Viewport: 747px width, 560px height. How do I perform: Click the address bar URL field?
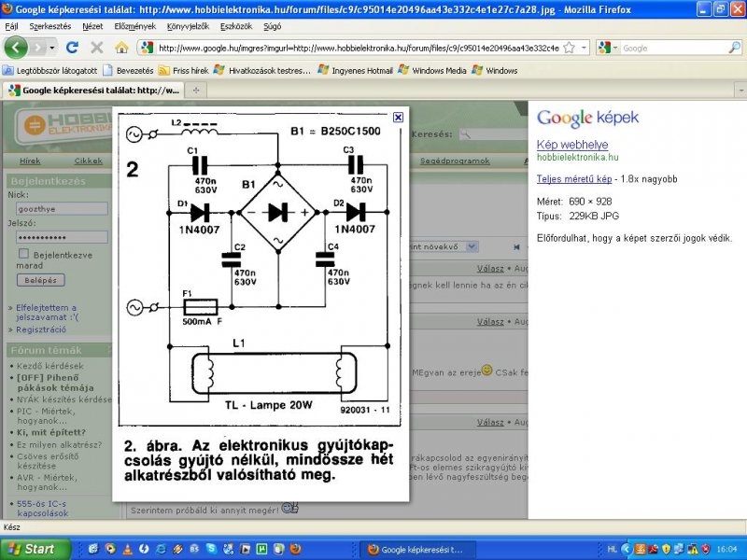click(x=359, y=48)
